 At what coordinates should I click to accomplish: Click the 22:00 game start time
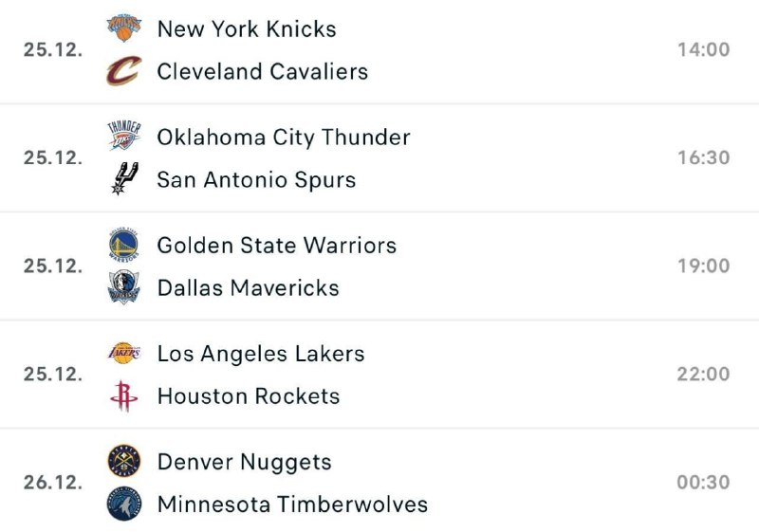coord(703,374)
